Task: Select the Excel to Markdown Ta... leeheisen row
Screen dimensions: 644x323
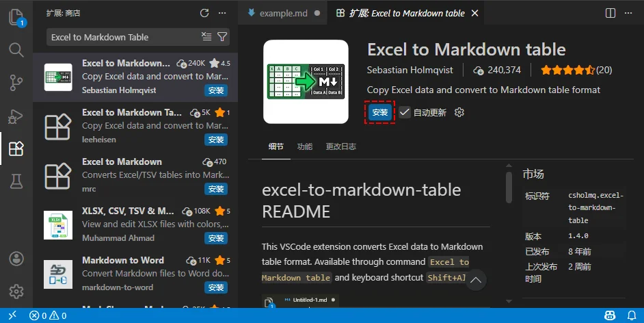Action: tap(135, 126)
